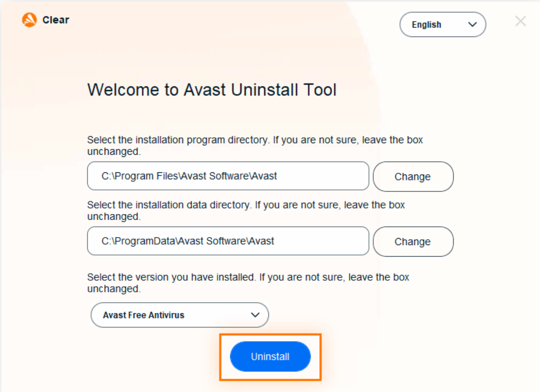
Task: Choose a different language via English pill
Action: point(442,24)
